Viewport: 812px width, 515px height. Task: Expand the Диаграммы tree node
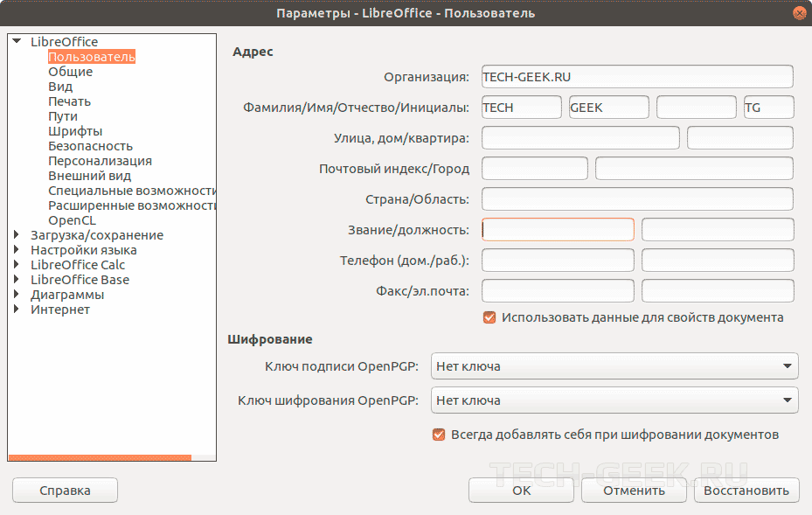[17, 295]
